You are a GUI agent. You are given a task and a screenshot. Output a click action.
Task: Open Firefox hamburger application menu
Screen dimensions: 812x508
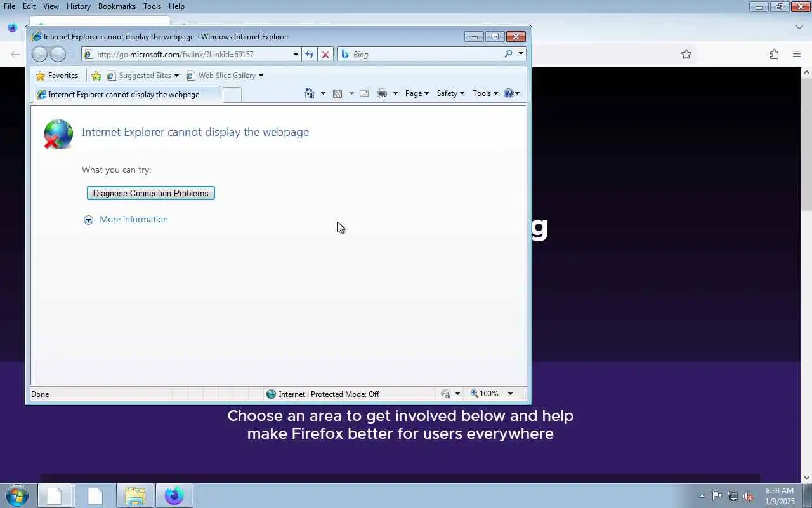(x=797, y=55)
